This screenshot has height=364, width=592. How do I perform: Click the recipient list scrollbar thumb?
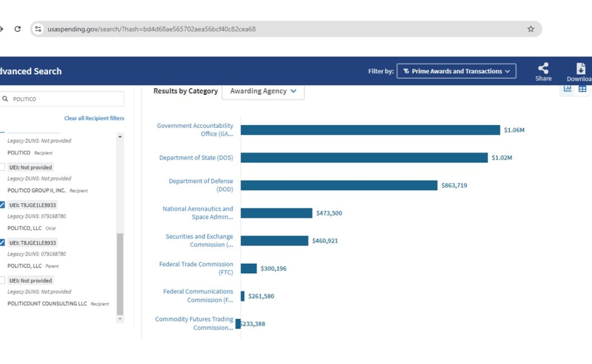pyautogui.click(x=120, y=274)
